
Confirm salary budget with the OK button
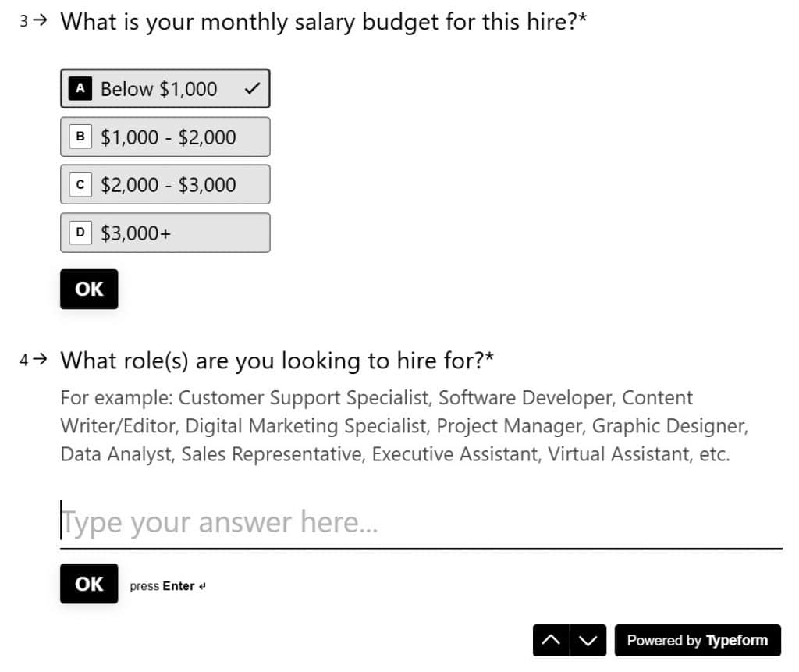[88, 289]
